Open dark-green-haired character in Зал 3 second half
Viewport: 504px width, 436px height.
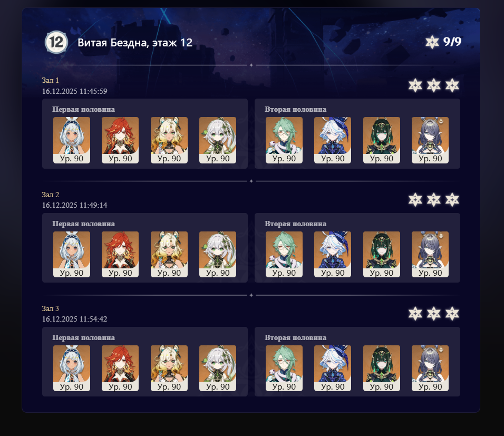pyautogui.click(x=382, y=368)
